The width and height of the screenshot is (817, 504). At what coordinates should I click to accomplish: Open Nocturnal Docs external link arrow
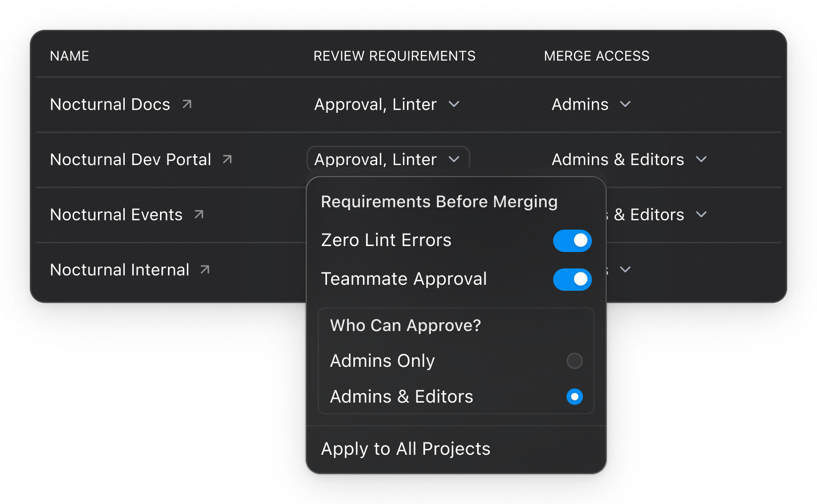(x=187, y=104)
